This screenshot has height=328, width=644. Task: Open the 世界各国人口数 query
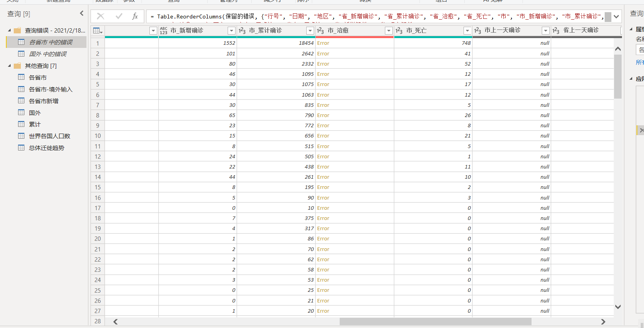click(x=49, y=136)
